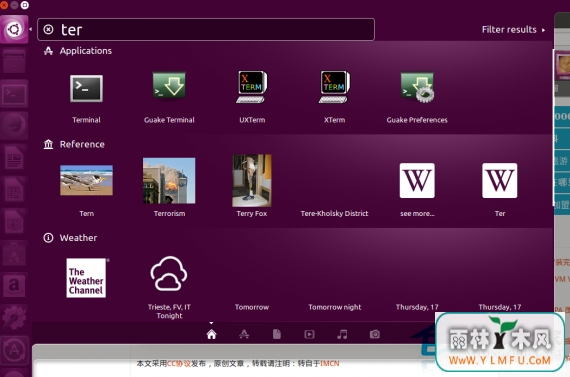The width and height of the screenshot is (570, 377).
Task: Open System Settings from launcher
Action: tap(14, 317)
